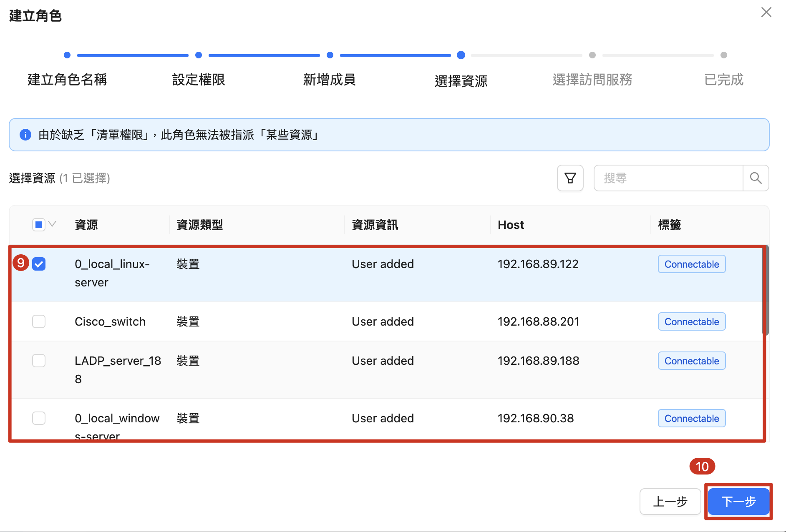Click the filter funnel icon
The width and height of the screenshot is (786, 532).
click(x=570, y=178)
